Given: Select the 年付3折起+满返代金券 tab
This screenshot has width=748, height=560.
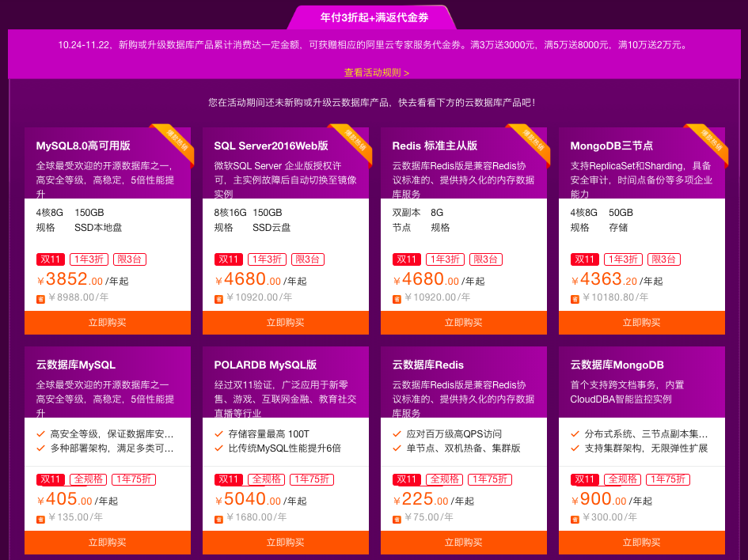Looking at the screenshot, I should pyautogui.click(x=374, y=17).
